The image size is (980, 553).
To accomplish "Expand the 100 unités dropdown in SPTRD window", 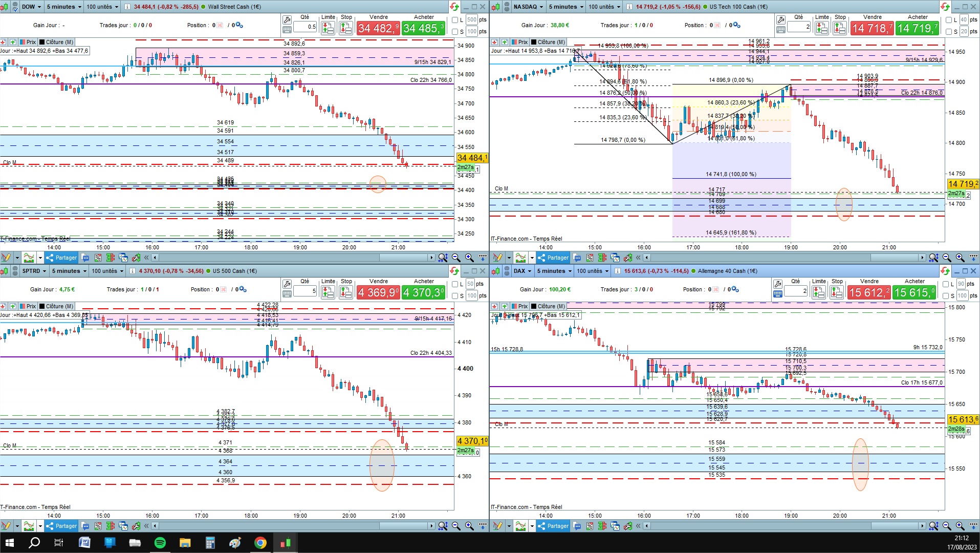I will pos(107,271).
